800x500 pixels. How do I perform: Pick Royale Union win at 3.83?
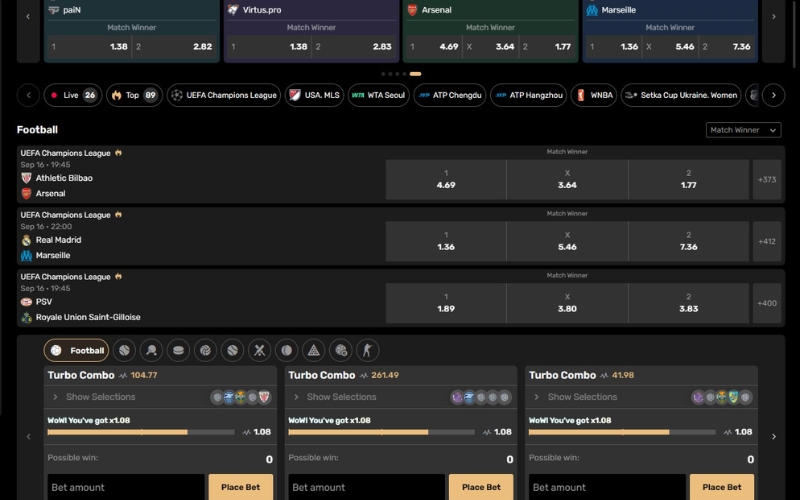[x=689, y=303]
